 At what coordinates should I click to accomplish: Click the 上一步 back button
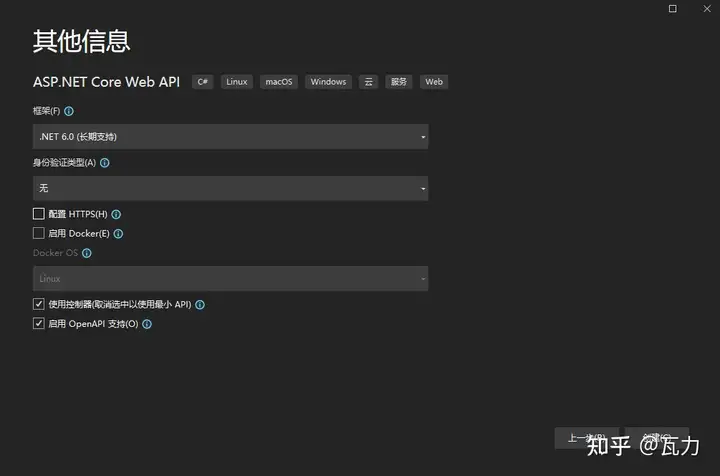pos(587,438)
